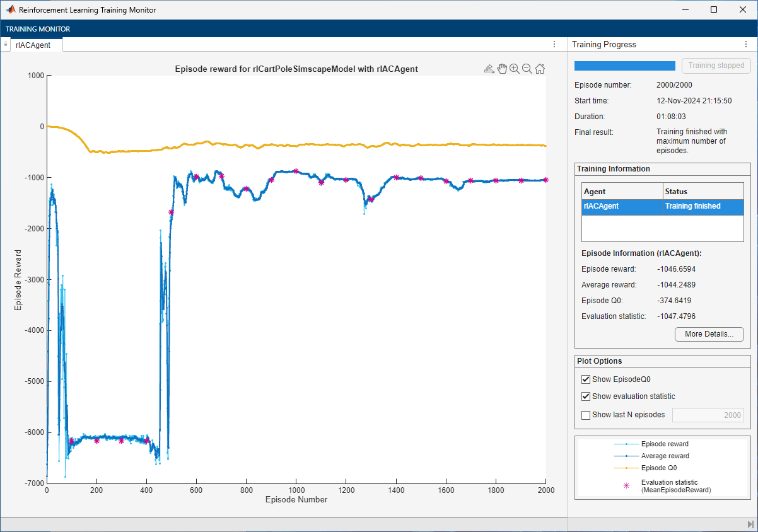Click the last N episodes number field
Viewport: 758px width, 532px height.
pos(708,415)
